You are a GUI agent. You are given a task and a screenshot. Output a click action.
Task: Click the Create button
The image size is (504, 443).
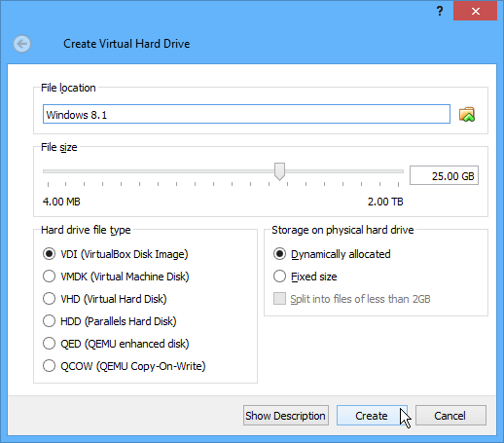pos(372,416)
